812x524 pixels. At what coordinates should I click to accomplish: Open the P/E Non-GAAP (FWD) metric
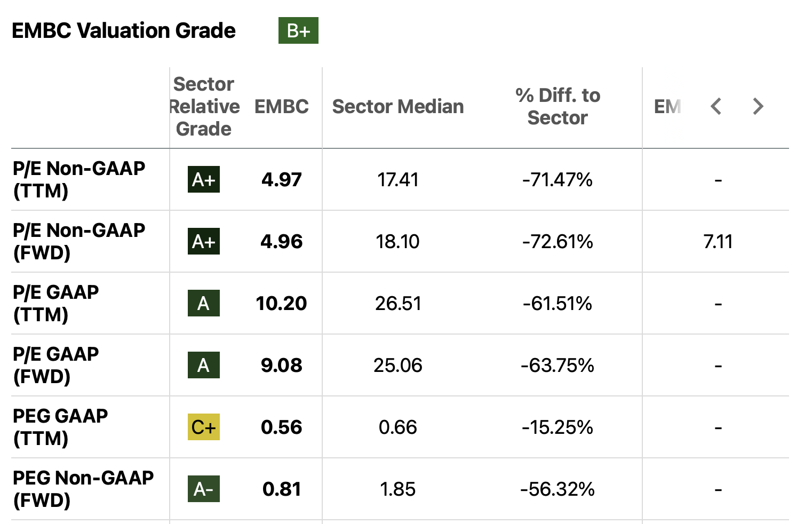(x=79, y=241)
